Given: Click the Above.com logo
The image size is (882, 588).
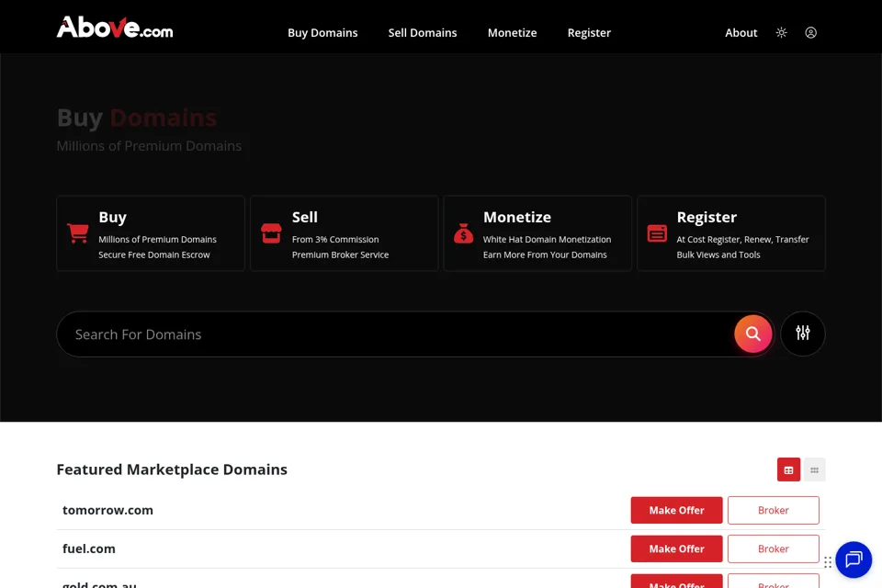Looking at the screenshot, I should point(115,28).
